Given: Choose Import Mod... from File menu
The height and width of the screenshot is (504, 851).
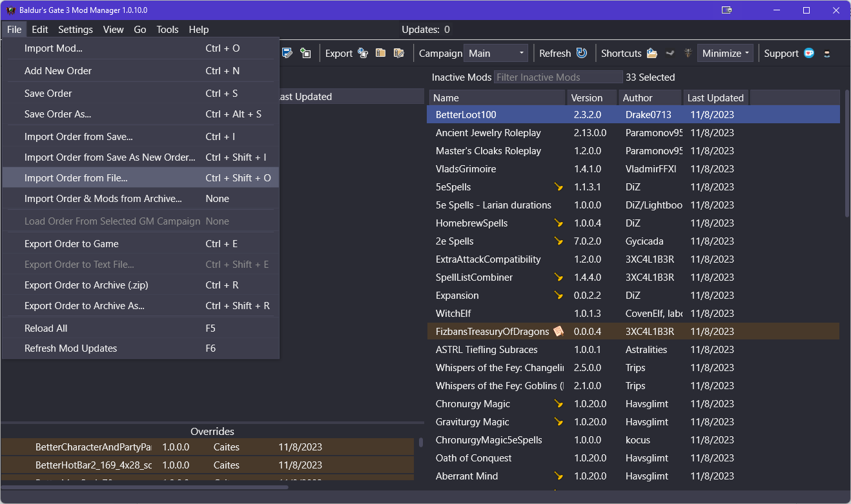Looking at the screenshot, I should (x=141, y=48).
